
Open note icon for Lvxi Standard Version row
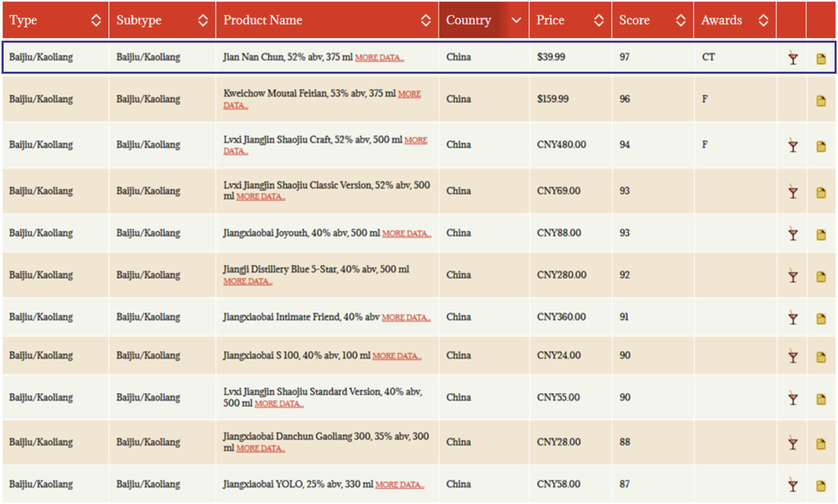point(821,399)
